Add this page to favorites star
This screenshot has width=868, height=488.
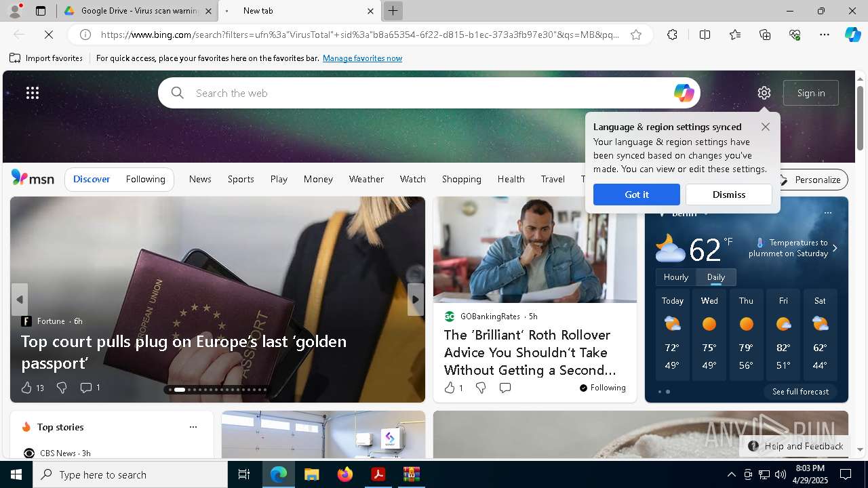[x=636, y=35]
